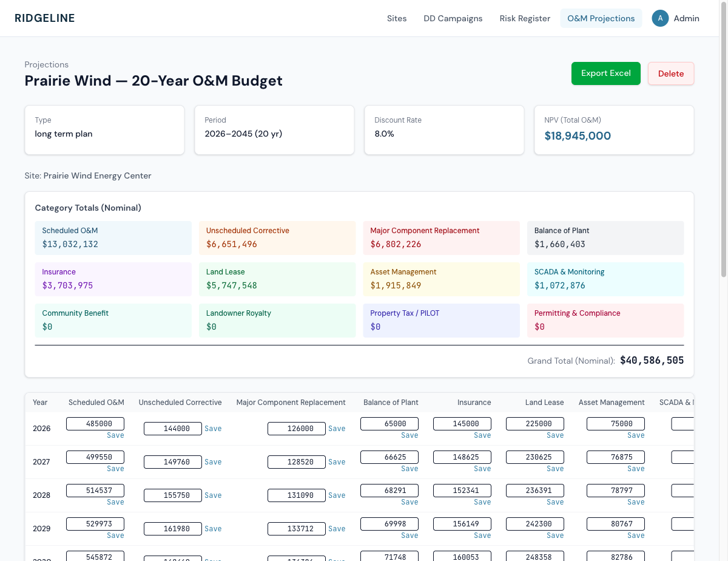Save the 2029 Major Component Replacement value
Screen dimensions: 728x561
click(x=337, y=529)
